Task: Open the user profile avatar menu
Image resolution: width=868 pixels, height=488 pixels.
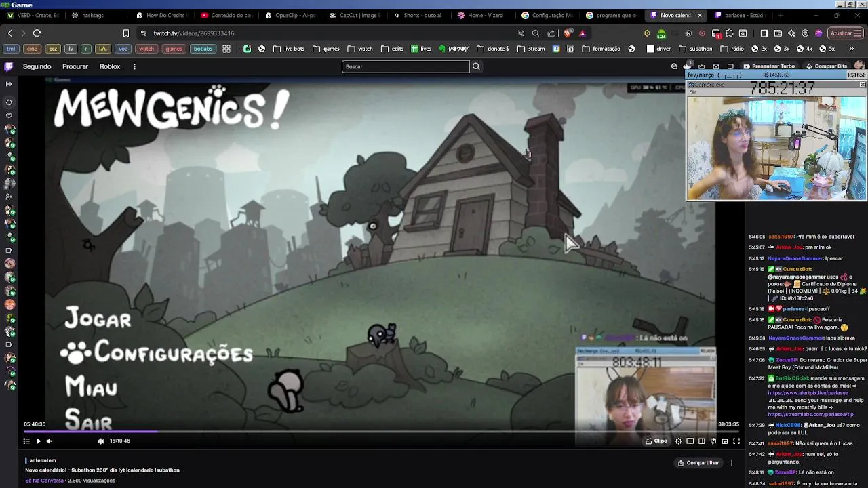Action: [859, 66]
